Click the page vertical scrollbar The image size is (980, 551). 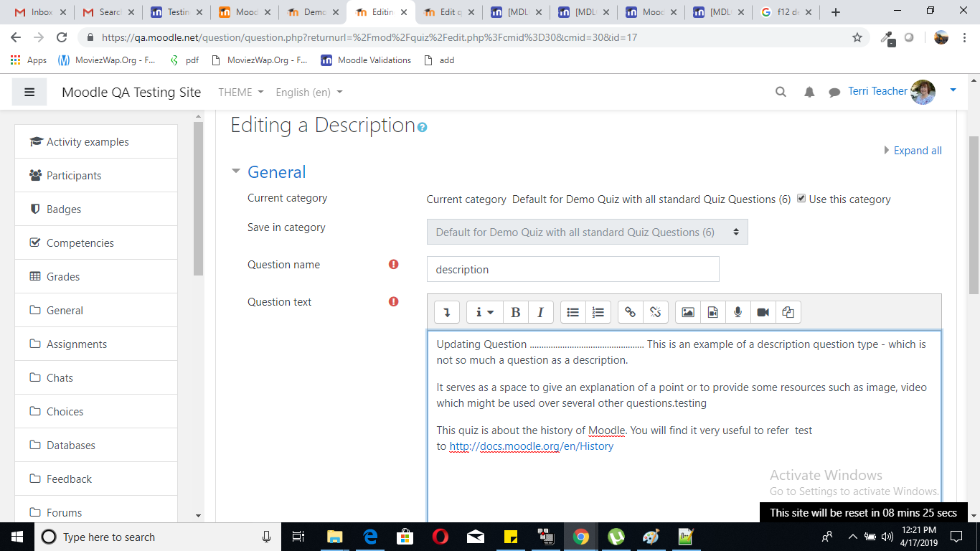pos(974,215)
